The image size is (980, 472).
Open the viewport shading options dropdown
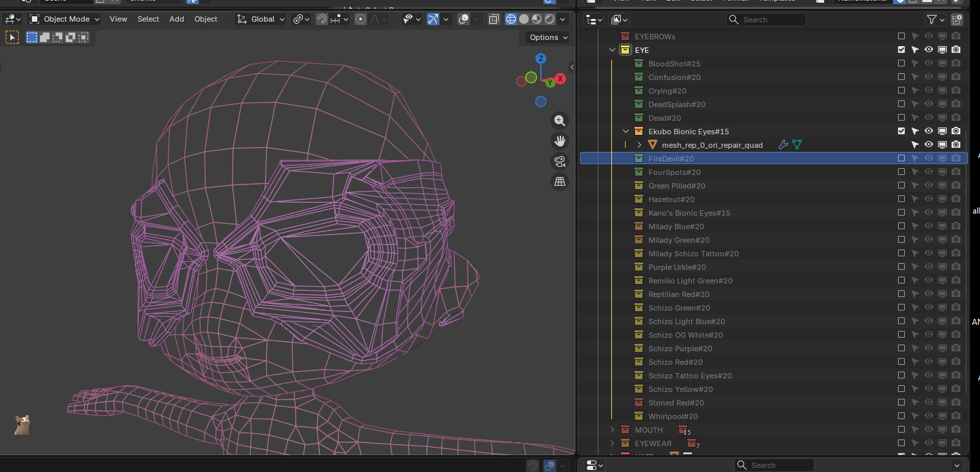click(x=563, y=19)
